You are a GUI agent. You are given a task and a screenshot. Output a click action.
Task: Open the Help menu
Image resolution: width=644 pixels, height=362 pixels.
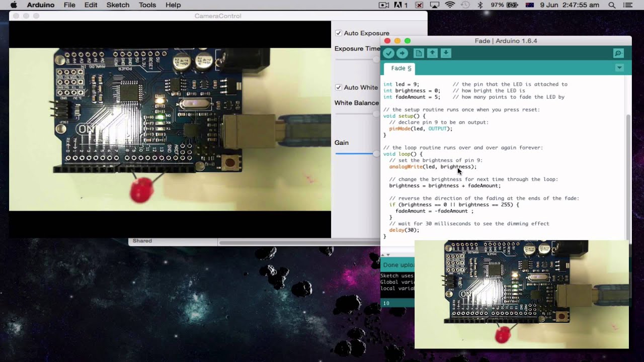click(173, 5)
